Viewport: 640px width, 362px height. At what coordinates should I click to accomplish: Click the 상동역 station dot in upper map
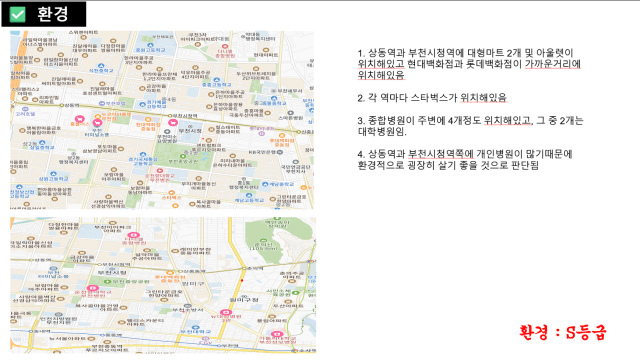click(x=62, y=105)
